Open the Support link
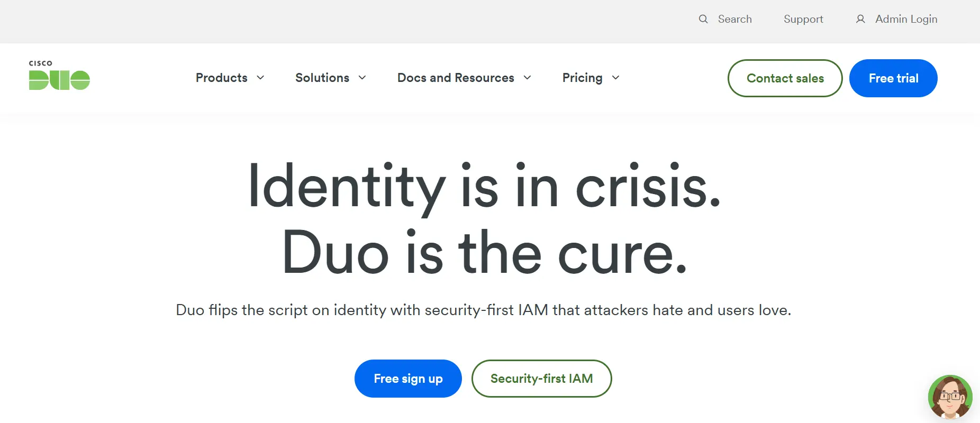This screenshot has height=423, width=980. (803, 19)
